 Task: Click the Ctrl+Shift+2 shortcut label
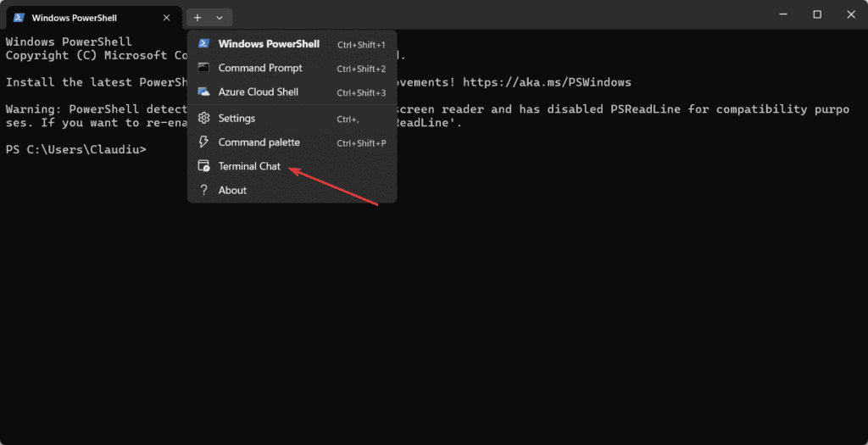tap(361, 69)
